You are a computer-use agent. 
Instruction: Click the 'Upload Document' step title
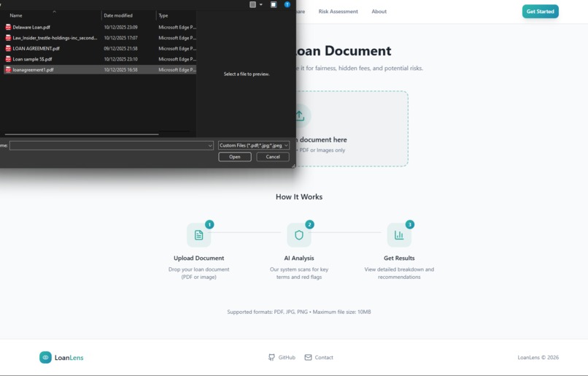(198, 258)
